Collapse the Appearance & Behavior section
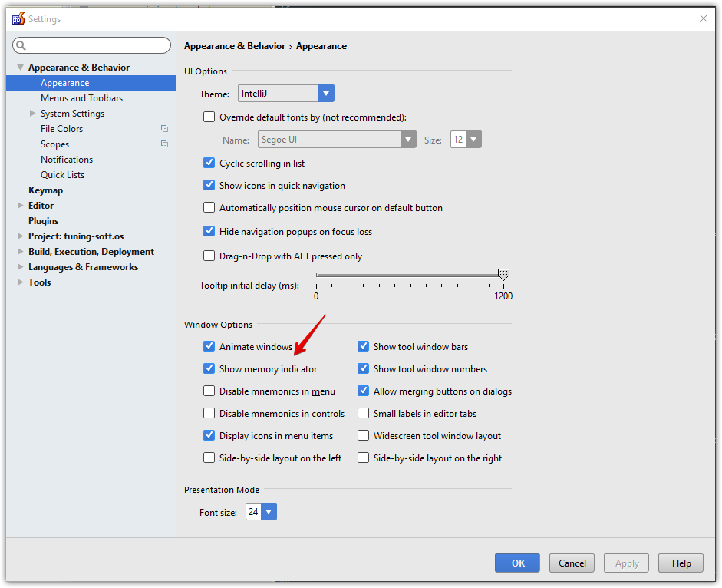The height and width of the screenshot is (588, 722). pos(19,67)
